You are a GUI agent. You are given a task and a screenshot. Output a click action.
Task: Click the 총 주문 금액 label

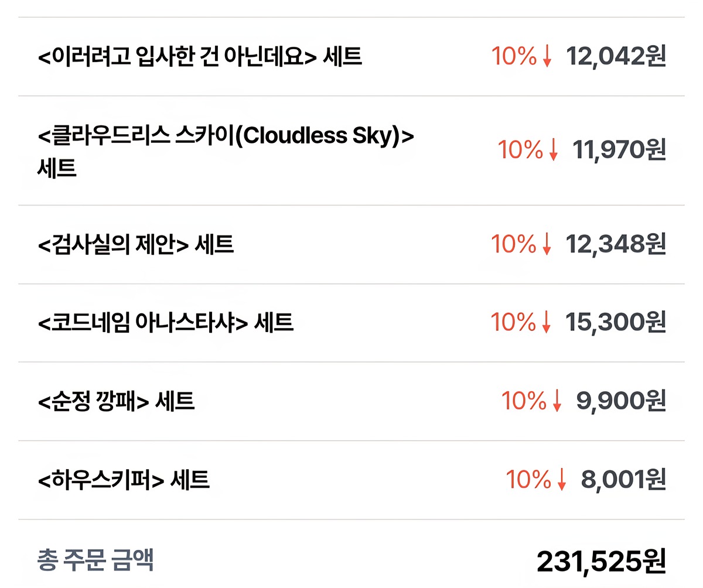95,560
